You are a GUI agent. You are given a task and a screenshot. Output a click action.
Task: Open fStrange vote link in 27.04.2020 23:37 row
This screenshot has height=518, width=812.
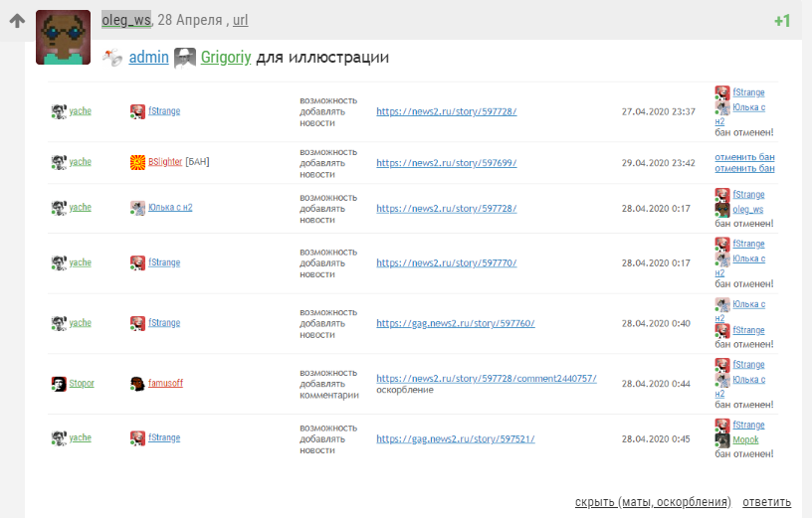click(x=749, y=92)
